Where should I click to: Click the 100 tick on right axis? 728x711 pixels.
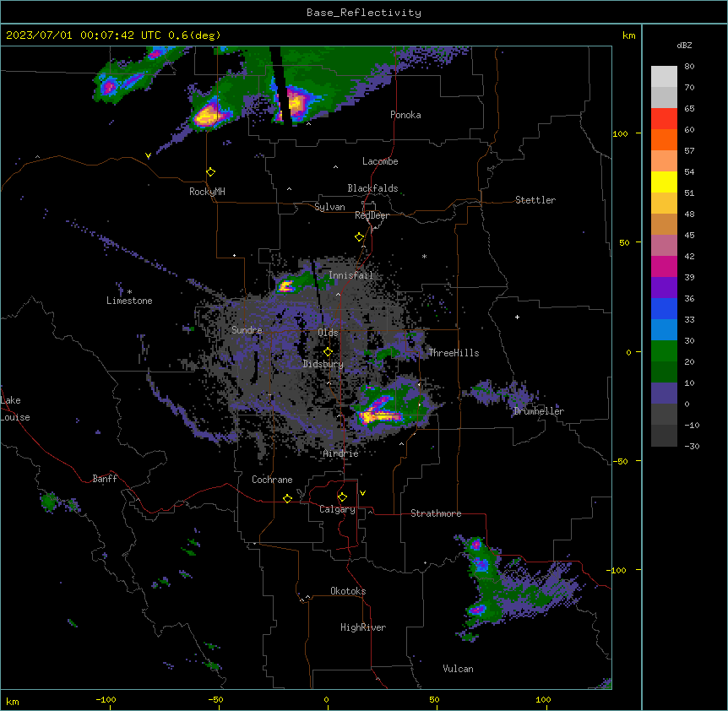620,133
